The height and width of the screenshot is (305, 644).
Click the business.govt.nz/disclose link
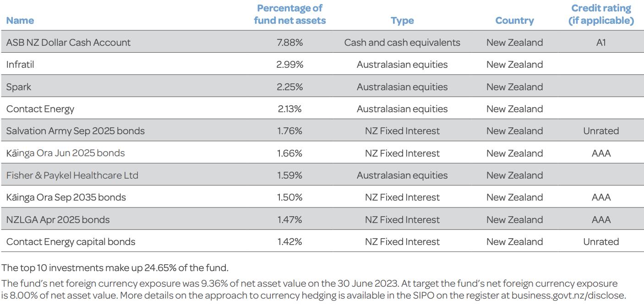(x=568, y=295)
